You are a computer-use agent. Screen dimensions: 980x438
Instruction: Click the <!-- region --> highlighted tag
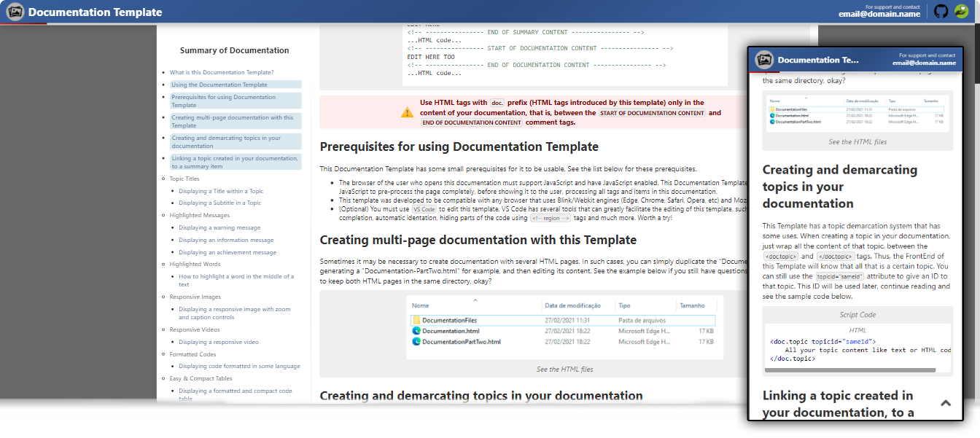[x=551, y=218]
